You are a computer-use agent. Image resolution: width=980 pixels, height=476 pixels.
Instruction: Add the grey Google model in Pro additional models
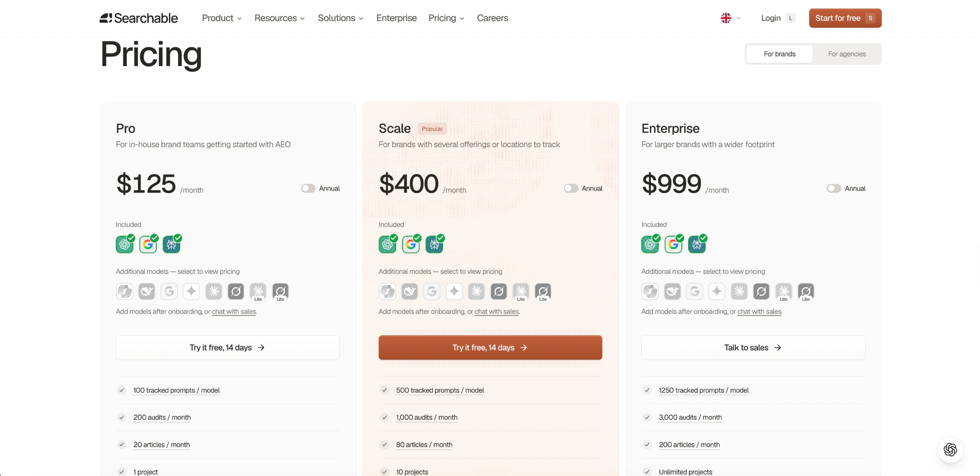[169, 291]
